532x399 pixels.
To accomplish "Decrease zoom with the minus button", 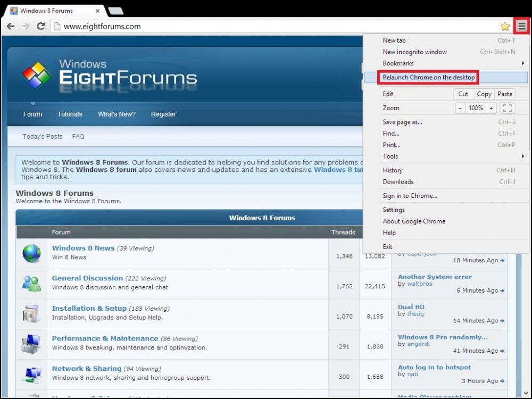I will point(461,108).
